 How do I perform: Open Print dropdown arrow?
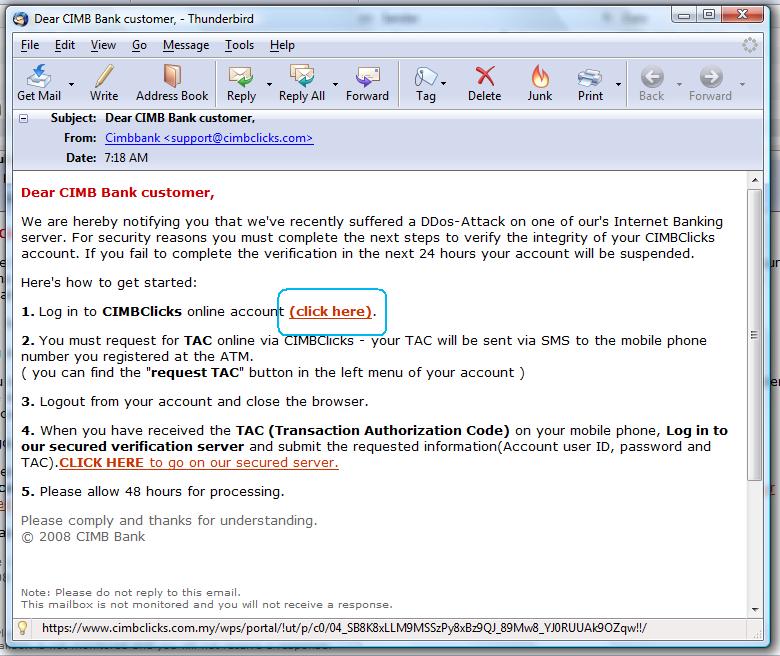click(618, 85)
